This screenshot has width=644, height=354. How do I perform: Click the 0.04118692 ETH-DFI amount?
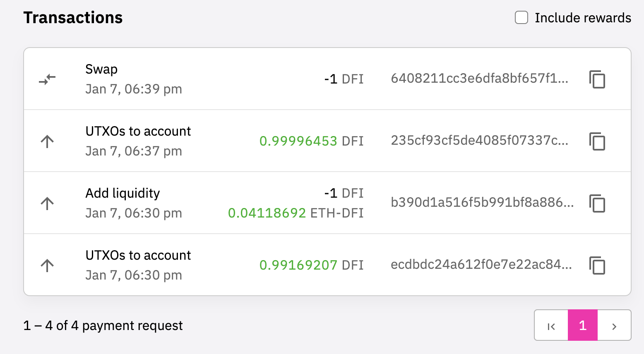[x=296, y=213]
